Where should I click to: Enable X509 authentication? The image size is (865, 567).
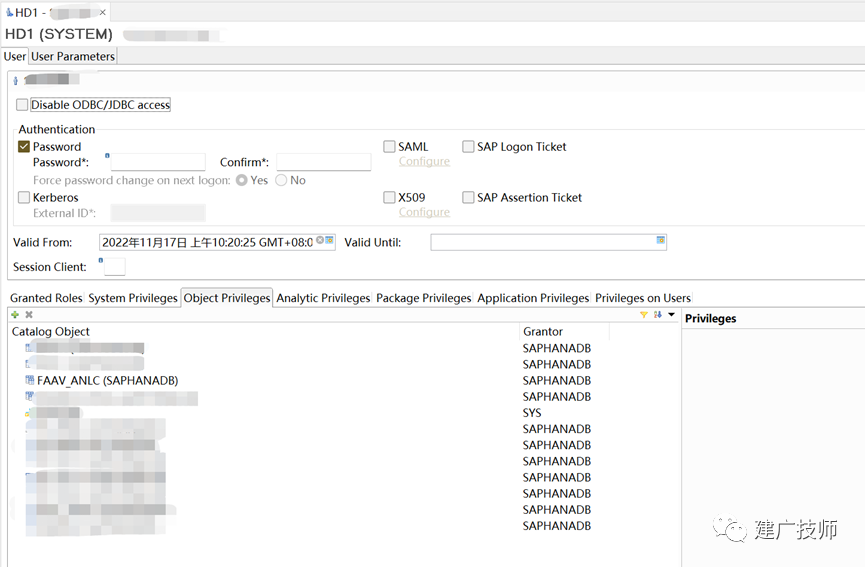point(389,197)
